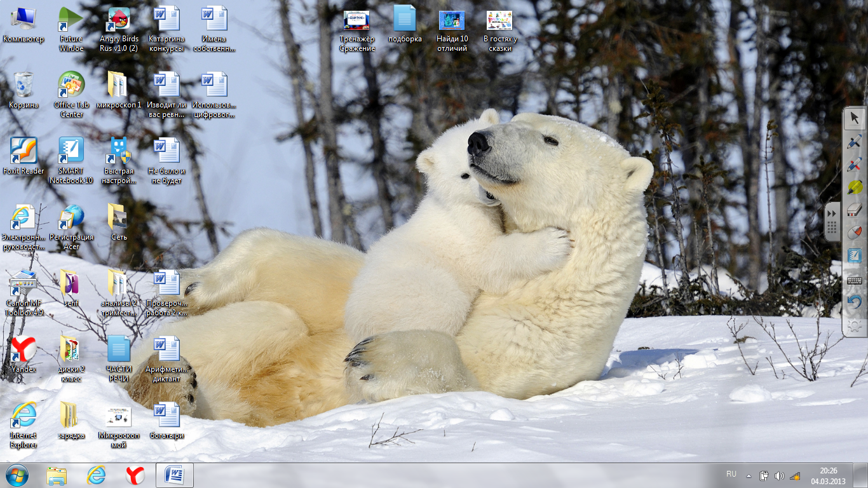
Task: Click the RU language indicator
Action: (x=731, y=474)
